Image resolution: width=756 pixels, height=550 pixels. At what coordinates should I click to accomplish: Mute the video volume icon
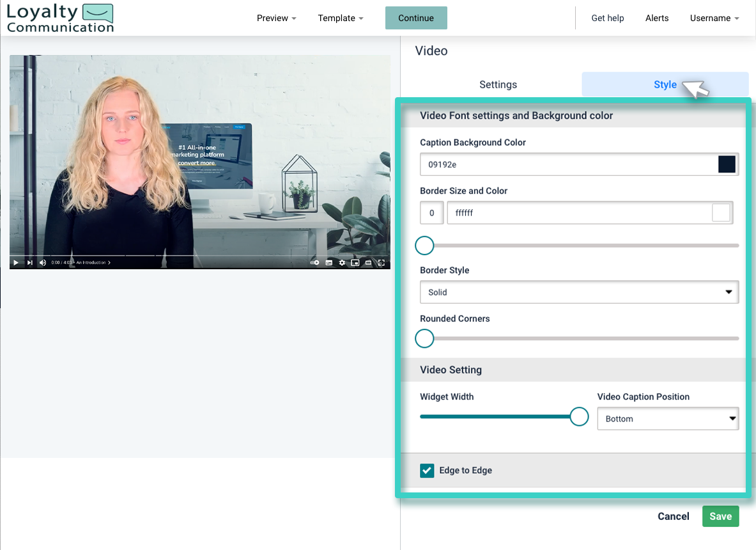(x=42, y=262)
